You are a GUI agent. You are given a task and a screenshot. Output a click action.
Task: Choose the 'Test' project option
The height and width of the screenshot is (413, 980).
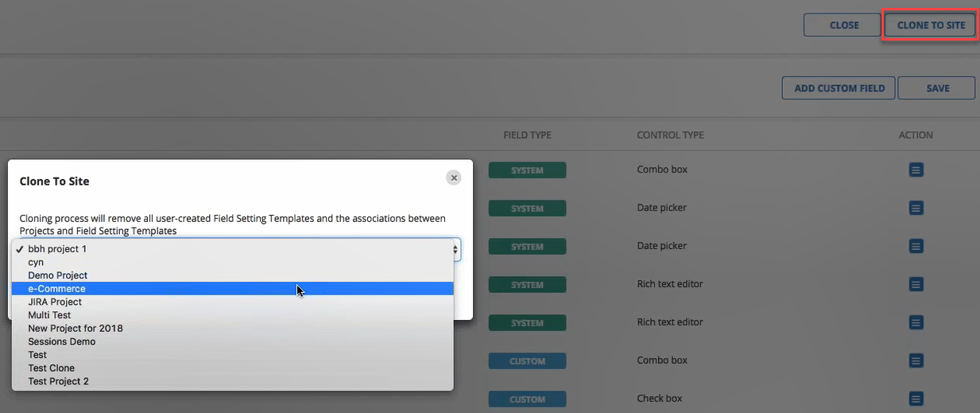pos(232,355)
